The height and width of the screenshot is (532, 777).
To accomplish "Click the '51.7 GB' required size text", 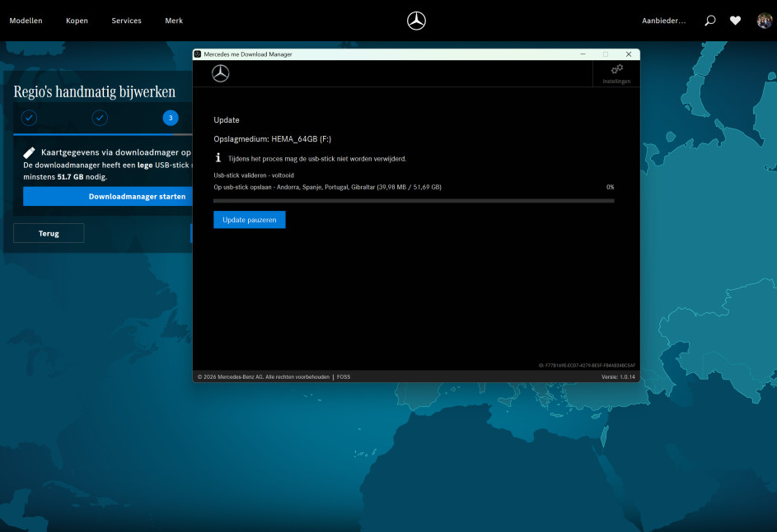I will (70, 177).
